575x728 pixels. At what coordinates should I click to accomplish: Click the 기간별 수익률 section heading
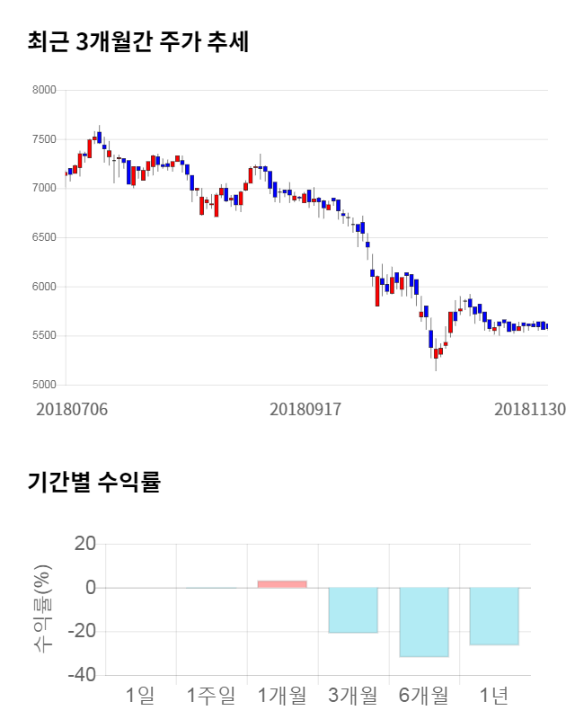point(93,482)
